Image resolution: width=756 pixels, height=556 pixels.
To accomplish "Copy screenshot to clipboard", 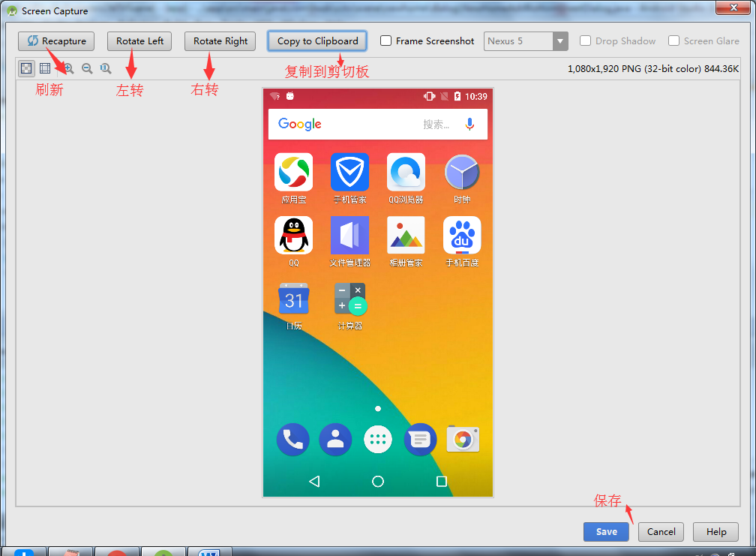I will (317, 41).
